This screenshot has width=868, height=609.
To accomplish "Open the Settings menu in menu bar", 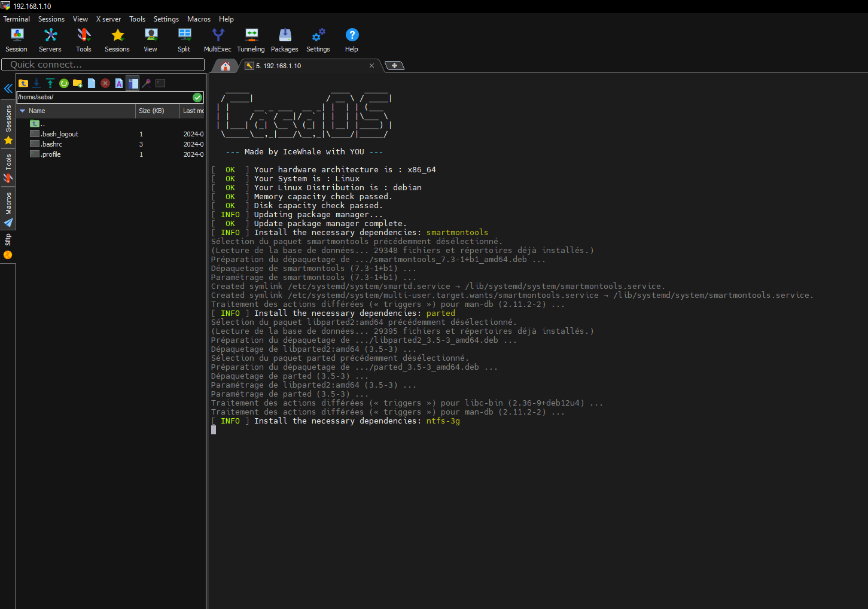I will click(x=166, y=19).
